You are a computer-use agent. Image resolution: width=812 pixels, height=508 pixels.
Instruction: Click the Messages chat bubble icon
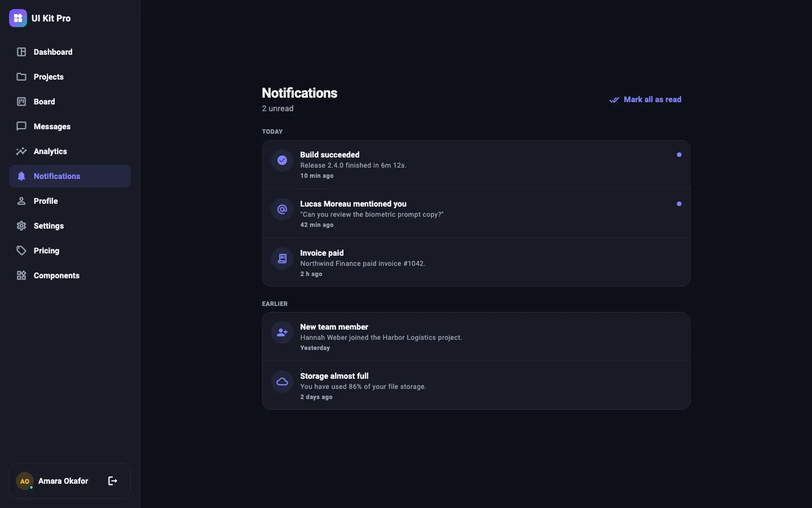point(21,126)
